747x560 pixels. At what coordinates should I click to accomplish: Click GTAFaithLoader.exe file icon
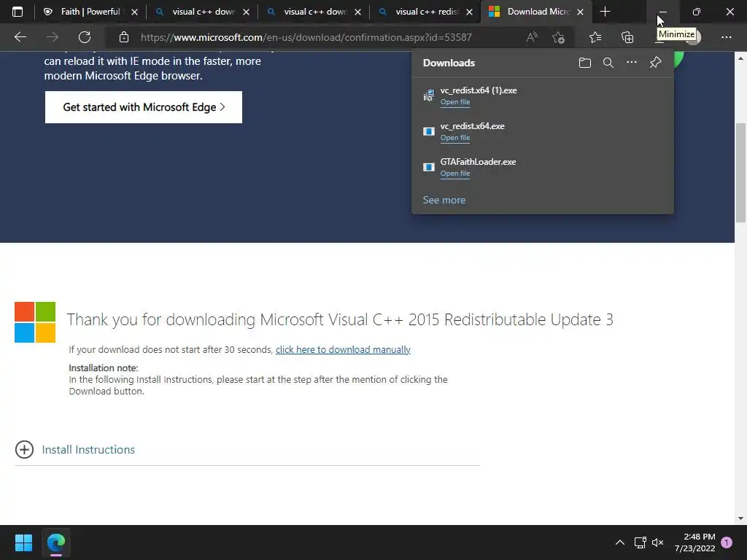(x=429, y=167)
